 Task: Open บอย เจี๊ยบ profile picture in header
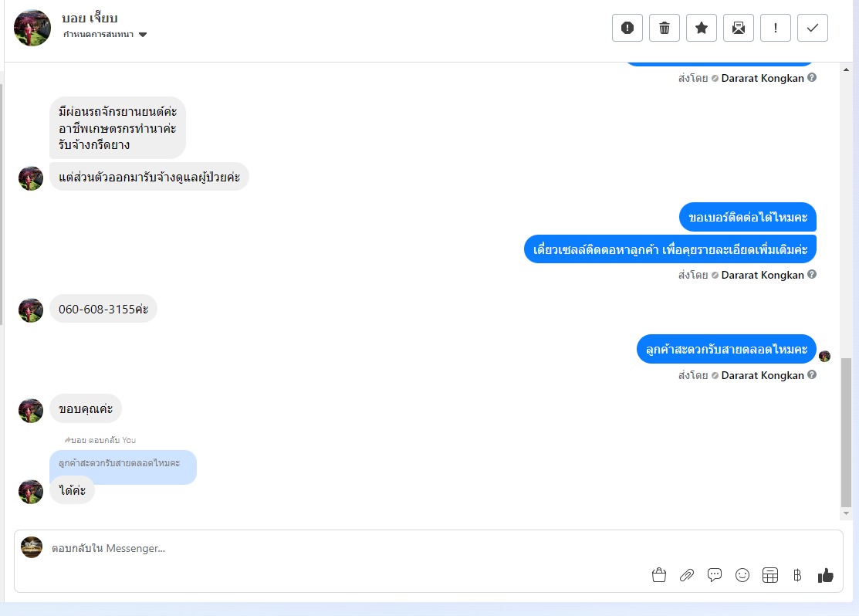point(32,28)
